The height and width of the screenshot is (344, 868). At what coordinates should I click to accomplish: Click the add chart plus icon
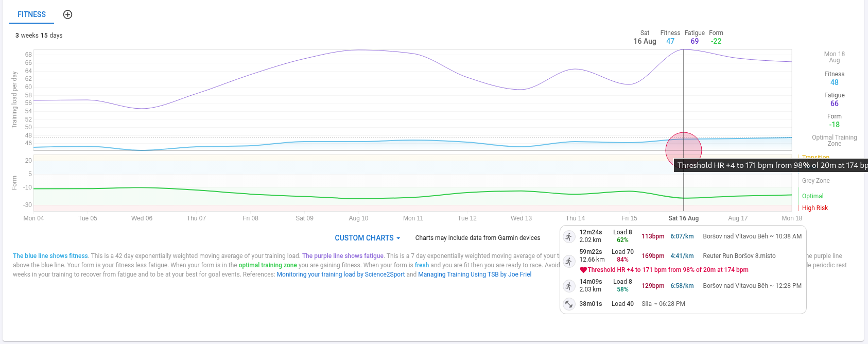[67, 14]
